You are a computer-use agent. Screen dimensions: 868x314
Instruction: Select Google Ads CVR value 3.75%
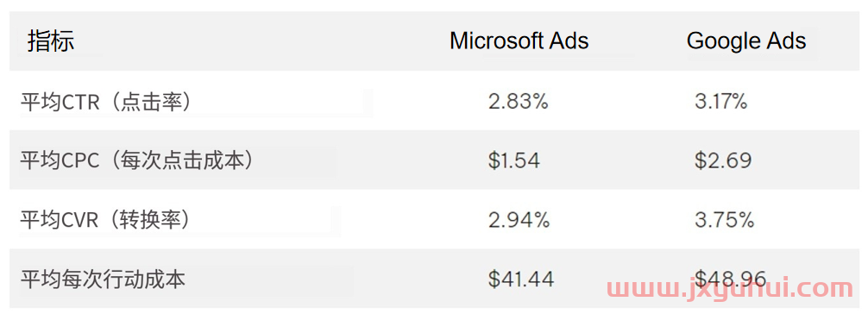[725, 220]
